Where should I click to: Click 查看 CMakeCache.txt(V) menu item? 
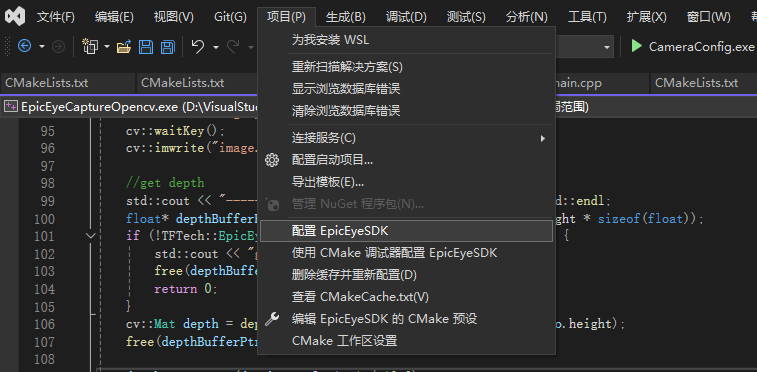pyautogui.click(x=406, y=297)
